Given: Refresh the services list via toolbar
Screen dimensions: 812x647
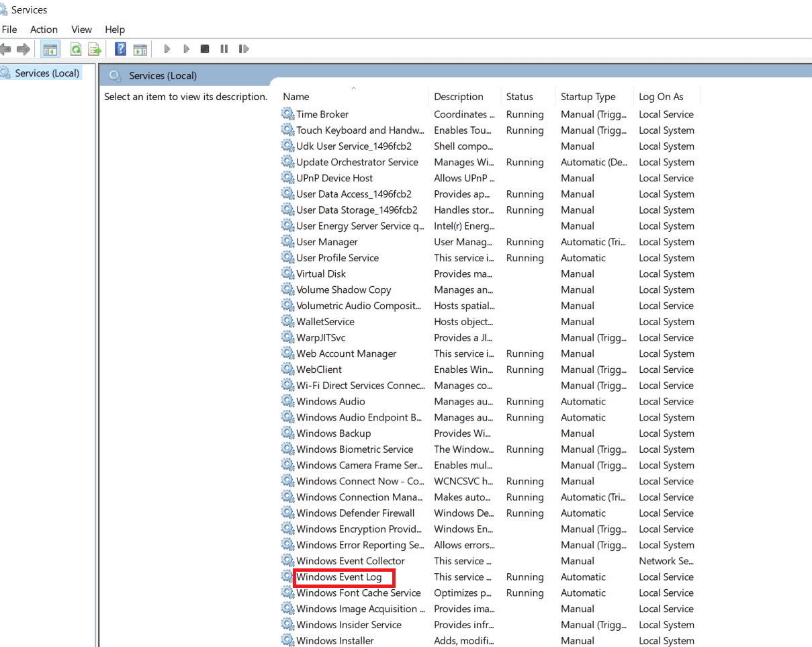Looking at the screenshot, I should [x=76, y=49].
